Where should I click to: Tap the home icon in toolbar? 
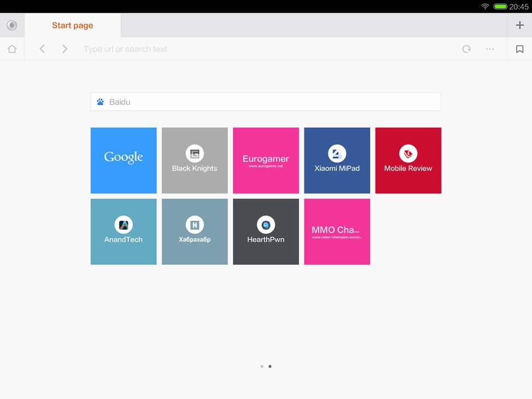12,49
